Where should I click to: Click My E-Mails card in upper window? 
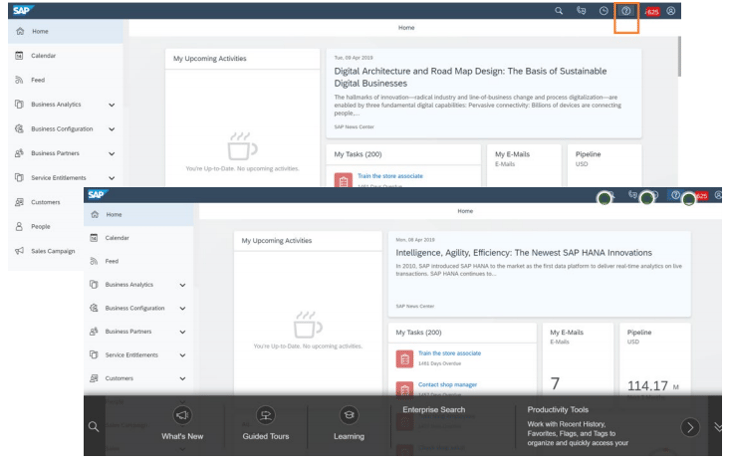point(524,165)
